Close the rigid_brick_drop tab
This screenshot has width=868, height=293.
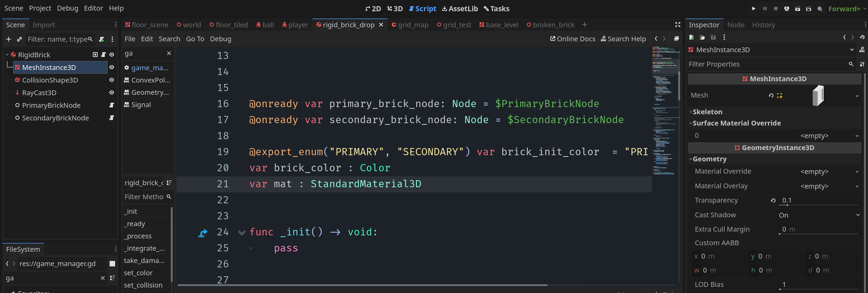coord(381,25)
